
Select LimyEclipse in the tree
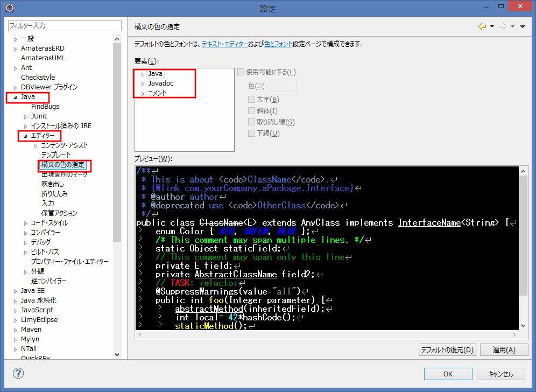tap(39, 320)
